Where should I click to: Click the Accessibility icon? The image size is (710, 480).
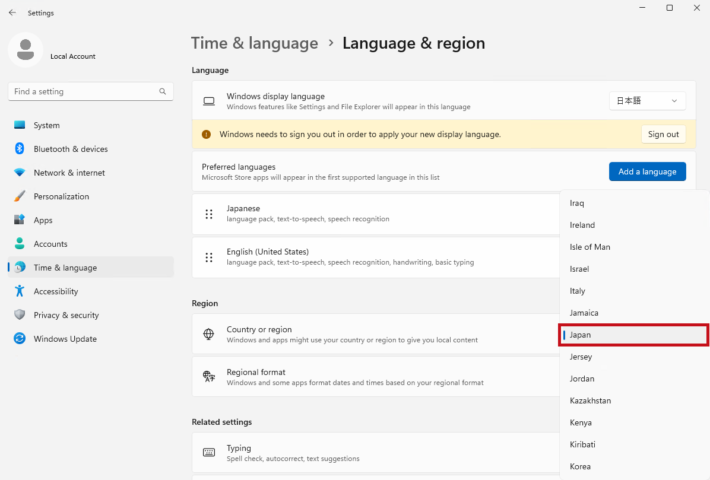(19, 291)
